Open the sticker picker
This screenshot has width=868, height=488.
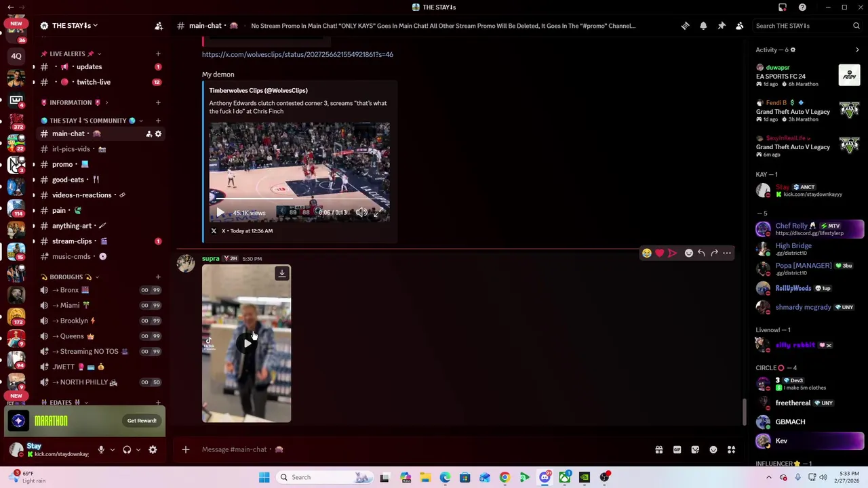695,449
